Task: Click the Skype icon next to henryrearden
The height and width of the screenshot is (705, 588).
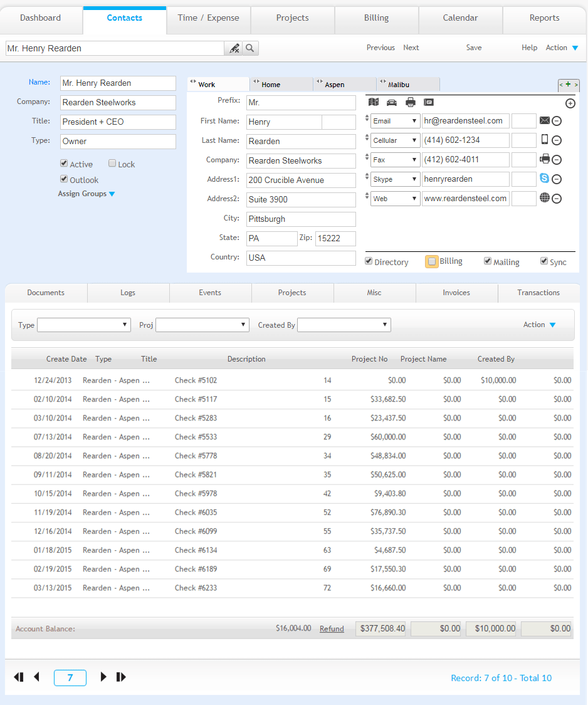Action: coord(544,178)
